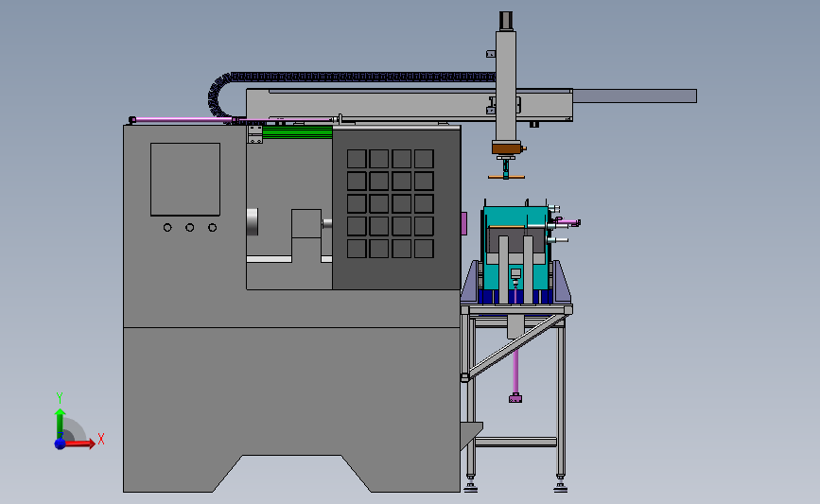
Task: Select the square tool turret block inside lathe
Action: click(x=306, y=224)
